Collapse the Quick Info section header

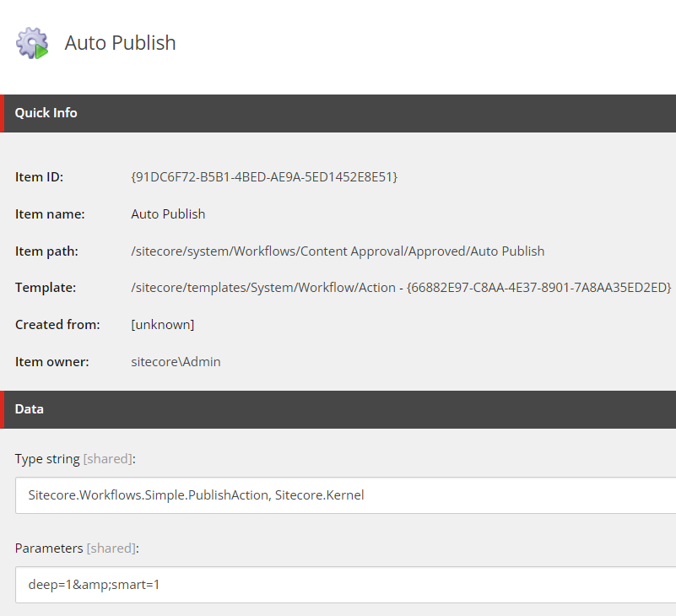click(338, 113)
